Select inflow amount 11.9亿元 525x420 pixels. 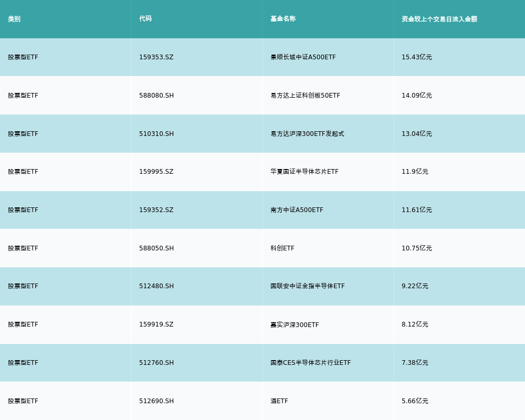(415, 172)
